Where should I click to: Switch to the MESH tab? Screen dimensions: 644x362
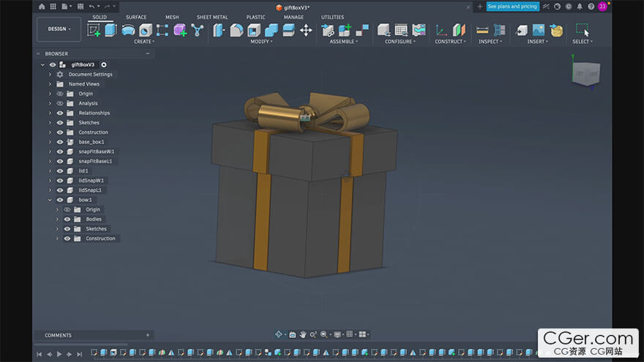172,18
